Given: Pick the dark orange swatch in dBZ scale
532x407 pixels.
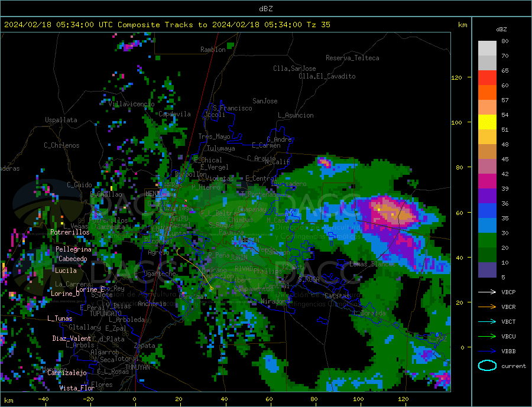Looking at the screenshot, I should (487, 93).
